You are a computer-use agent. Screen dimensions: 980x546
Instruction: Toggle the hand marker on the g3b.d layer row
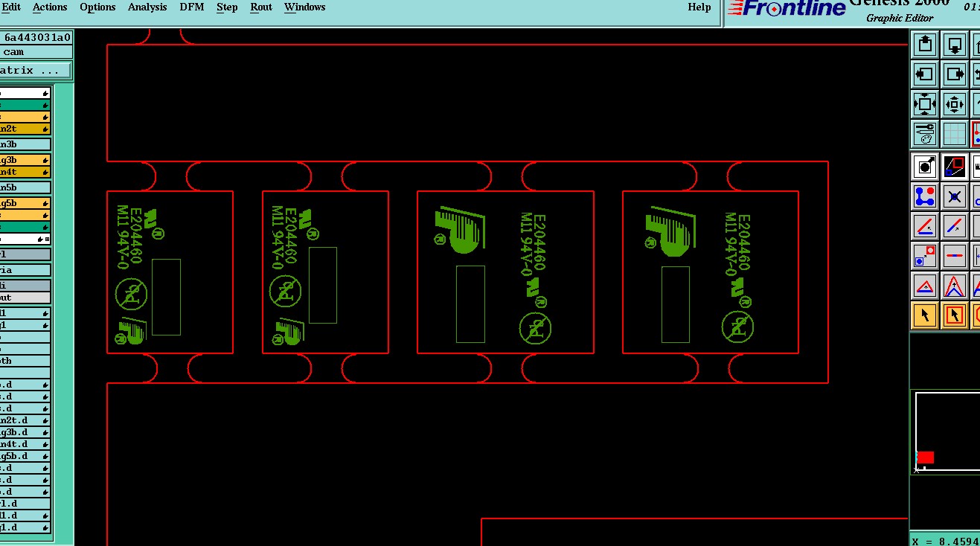pyautogui.click(x=46, y=432)
